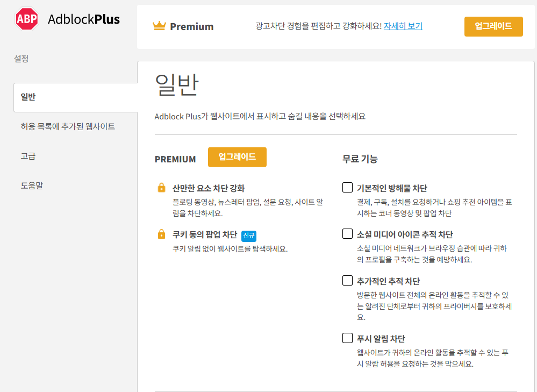
Task: Click the blue 신규 badge
Action: (x=249, y=236)
